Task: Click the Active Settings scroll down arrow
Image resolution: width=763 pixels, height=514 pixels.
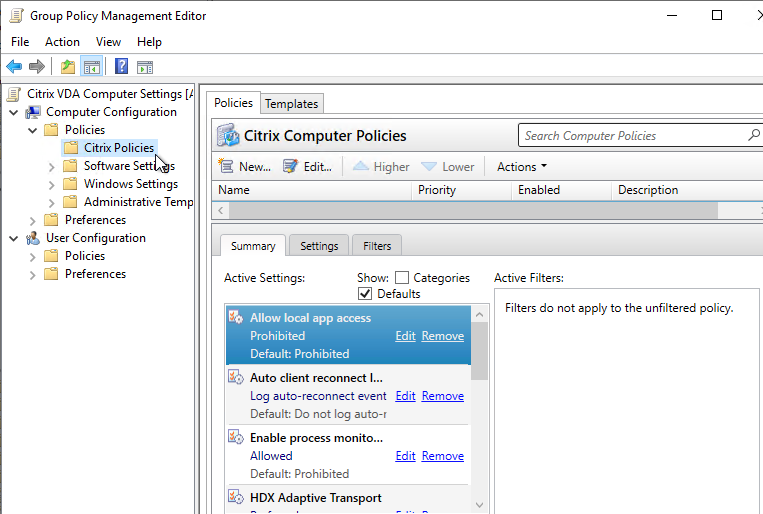Action: coord(479,505)
